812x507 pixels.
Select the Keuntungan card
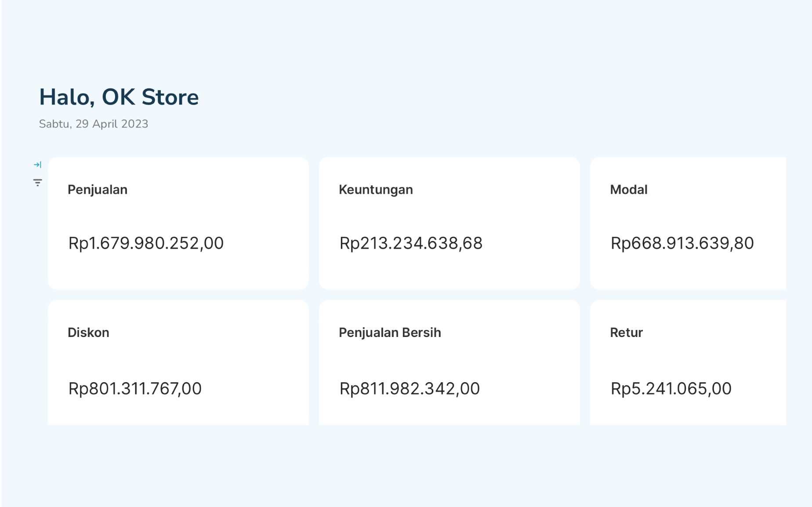pos(449,224)
